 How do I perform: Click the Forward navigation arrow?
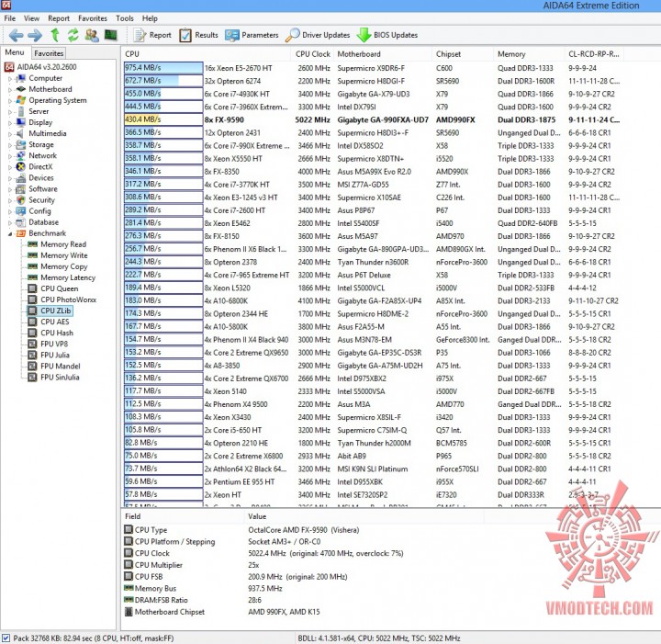click(x=35, y=35)
